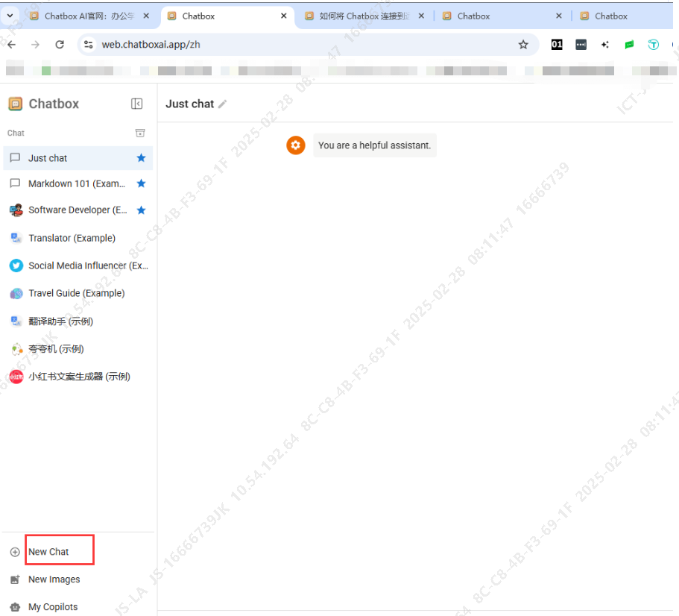This screenshot has height=616, width=679.
Task: Click the pencil icon next to Just chat title
Action: coord(223,104)
